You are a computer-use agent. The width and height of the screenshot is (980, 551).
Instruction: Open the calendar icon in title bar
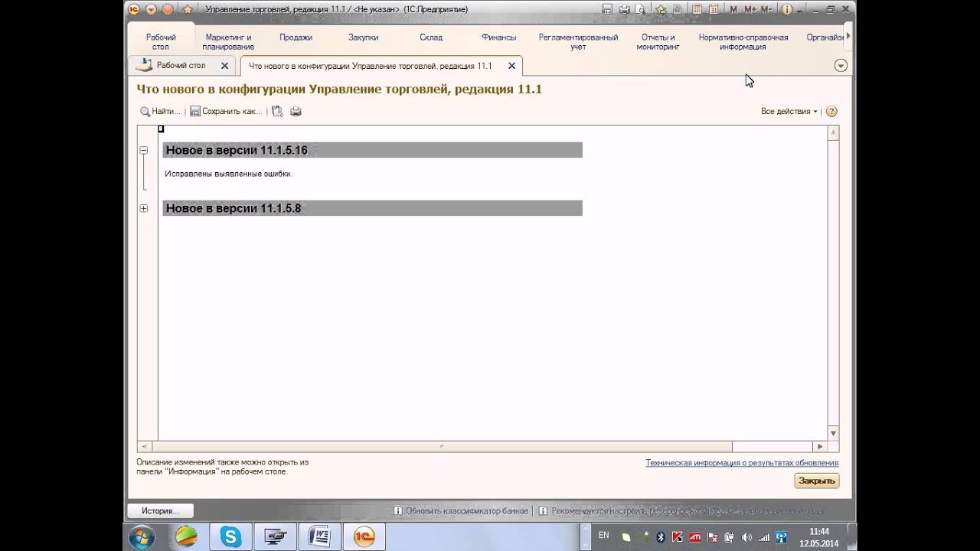point(714,9)
